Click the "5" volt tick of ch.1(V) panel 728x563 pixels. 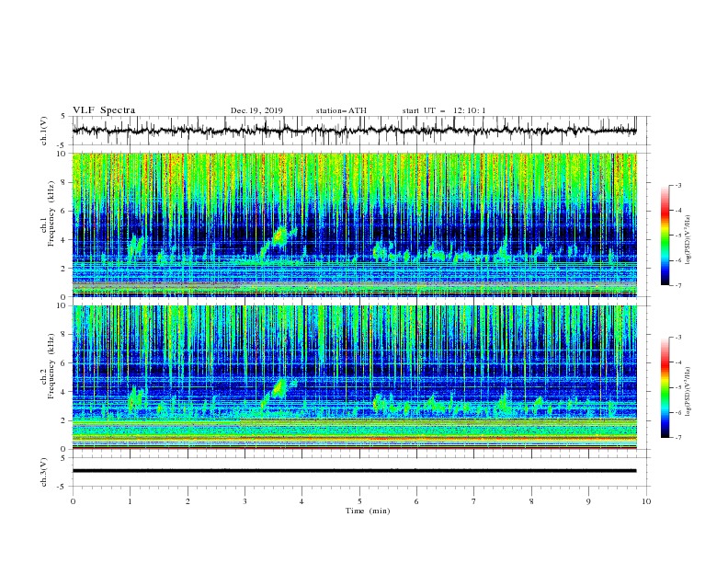(63, 116)
